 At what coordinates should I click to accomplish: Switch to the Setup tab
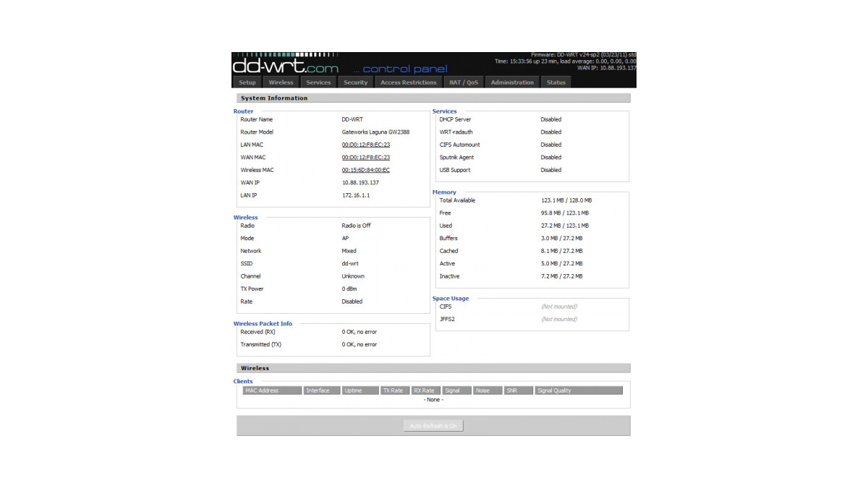click(x=247, y=82)
